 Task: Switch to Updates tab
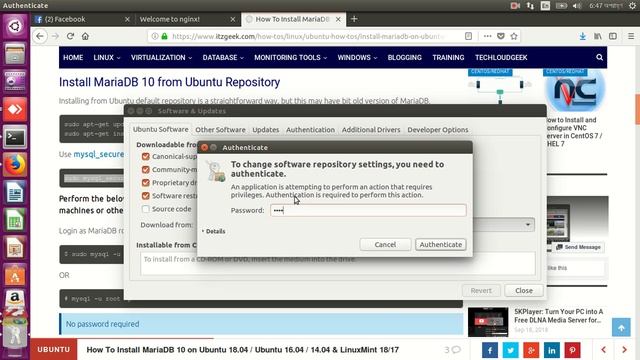266,129
